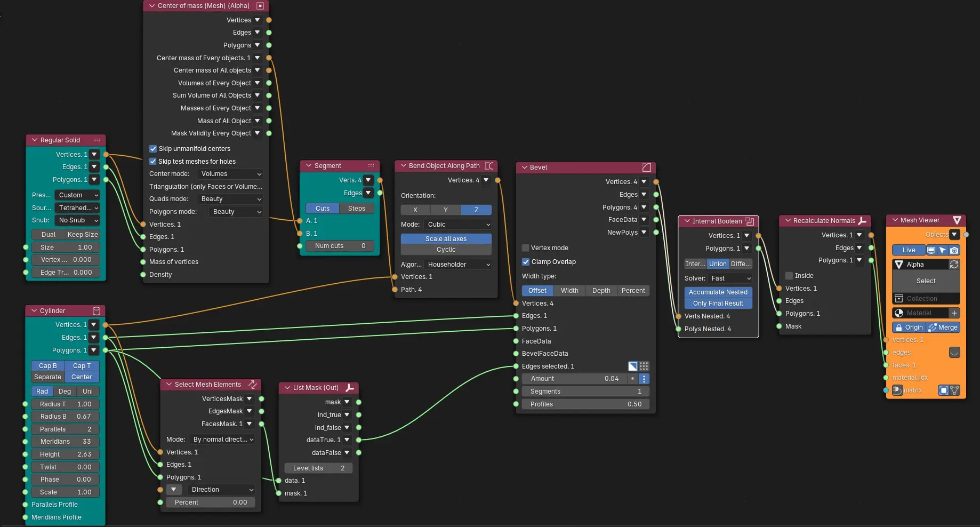Viewport: 980px width, 527px height.
Task: Click smooth shading icon next to edges
Action: pos(954,353)
